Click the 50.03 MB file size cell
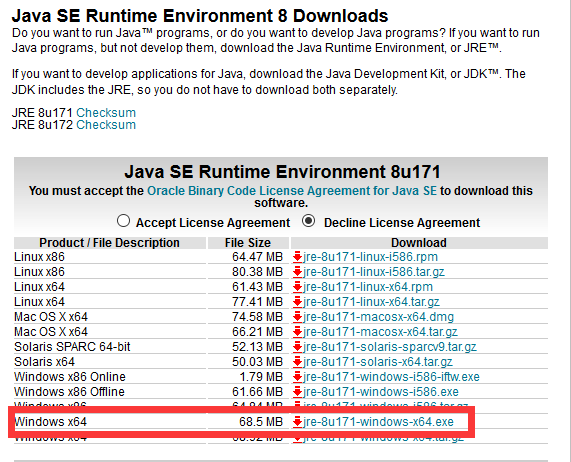571x462 pixels. (257, 362)
